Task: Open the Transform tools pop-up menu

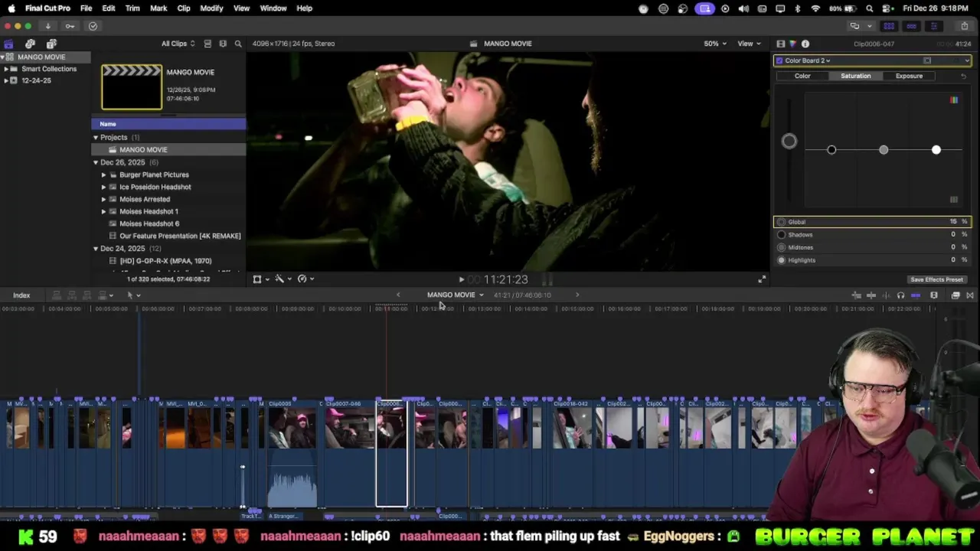Action: point(260,279)
